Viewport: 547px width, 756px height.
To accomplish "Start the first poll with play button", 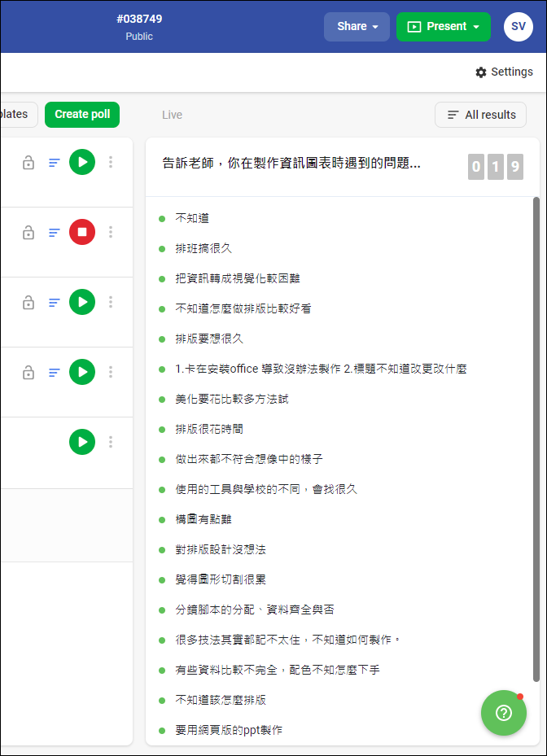I will [82, 162].
